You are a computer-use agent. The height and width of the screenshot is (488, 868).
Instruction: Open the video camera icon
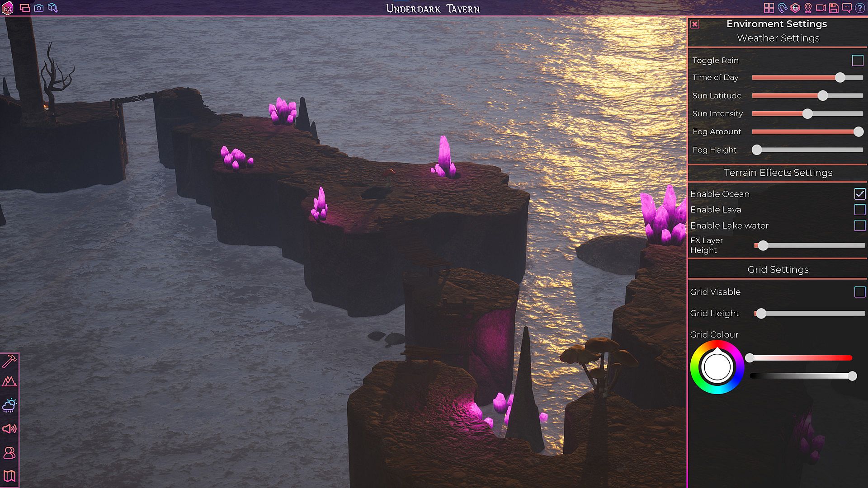click(821, 8)
